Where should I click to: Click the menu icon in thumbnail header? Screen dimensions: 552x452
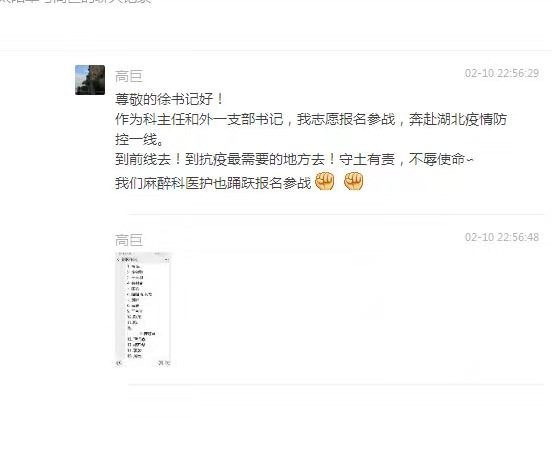click(166, 260)
